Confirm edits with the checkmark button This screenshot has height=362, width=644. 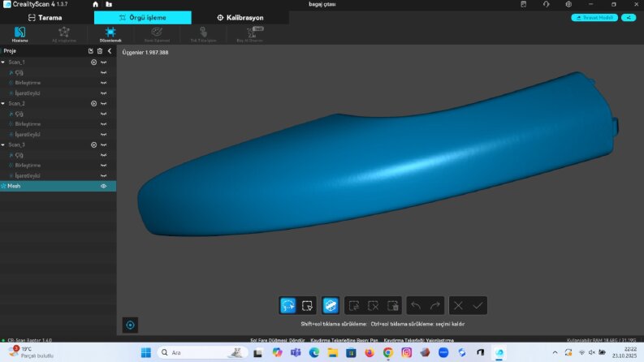pyautogui.click(x=478, y=305)
